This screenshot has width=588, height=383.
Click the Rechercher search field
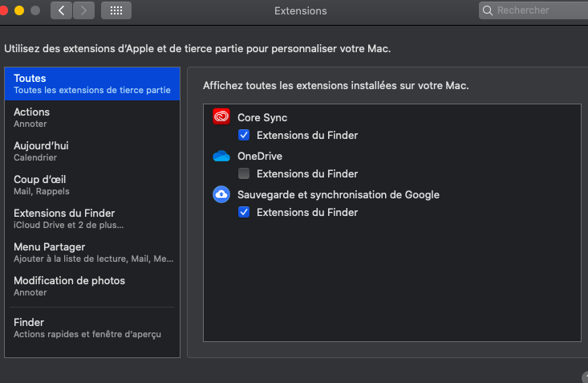point(537,11)
